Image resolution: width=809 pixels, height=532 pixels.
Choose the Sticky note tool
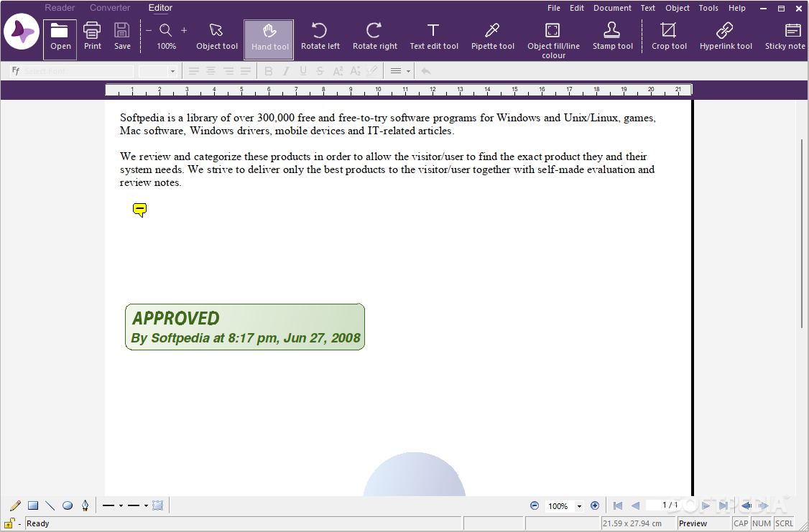(x=785, y=36)
